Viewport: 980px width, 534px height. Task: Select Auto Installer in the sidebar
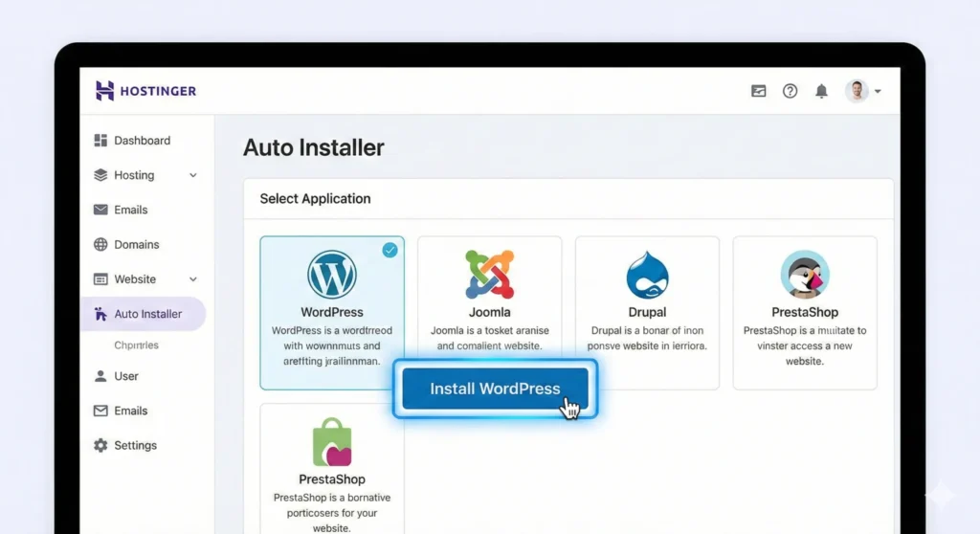(x=147, y=314)
